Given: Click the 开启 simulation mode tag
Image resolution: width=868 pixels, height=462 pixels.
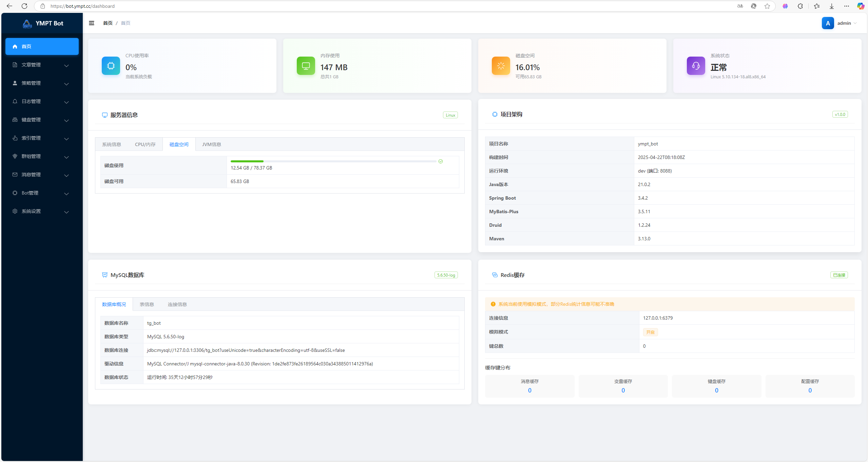Looking at the screenshot, I should point(650,332).
